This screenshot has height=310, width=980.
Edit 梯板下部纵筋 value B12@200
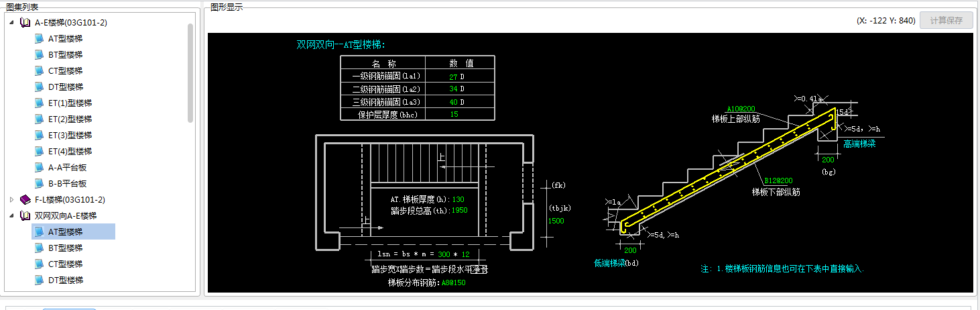pos(778,180)
